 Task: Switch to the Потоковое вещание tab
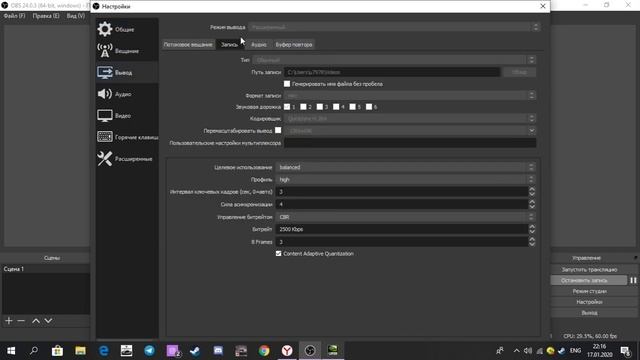point(188,44)
